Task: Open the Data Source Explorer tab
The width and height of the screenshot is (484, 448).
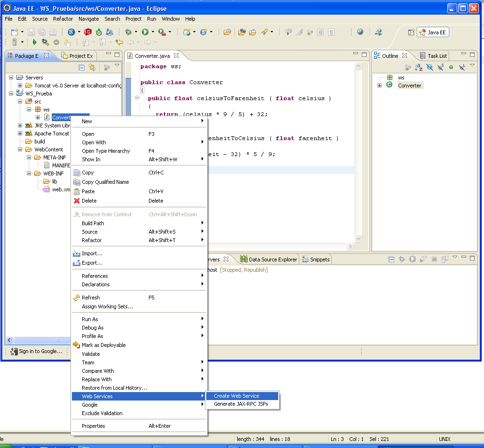Action: click(x=268, y=259)
